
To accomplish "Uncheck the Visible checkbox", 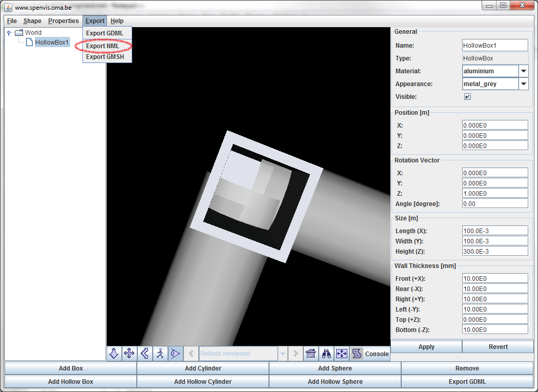I will (467, 96).
